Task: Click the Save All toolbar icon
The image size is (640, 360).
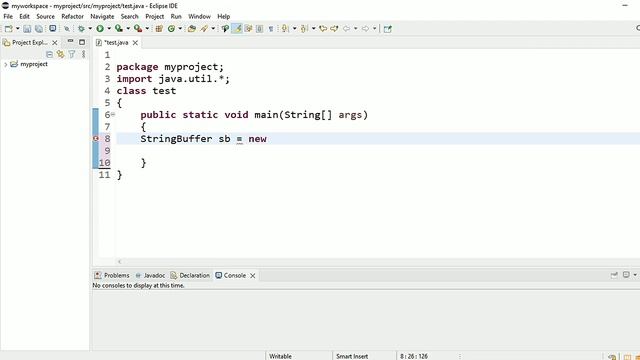Action: click(39, 29)
